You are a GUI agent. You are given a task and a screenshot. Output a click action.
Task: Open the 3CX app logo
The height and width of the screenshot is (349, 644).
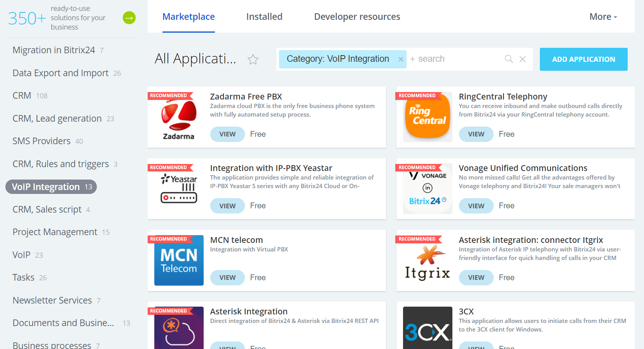[428, 328]
